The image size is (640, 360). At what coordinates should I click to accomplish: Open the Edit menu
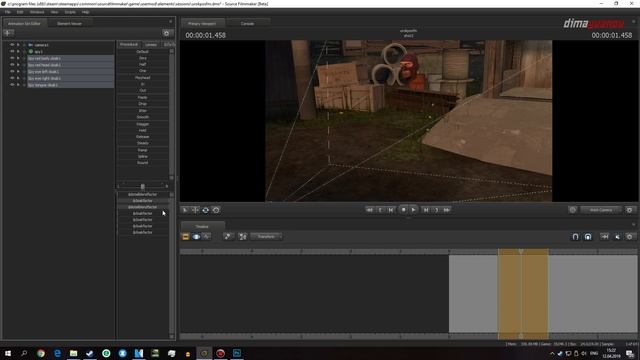tap(20, 12)
